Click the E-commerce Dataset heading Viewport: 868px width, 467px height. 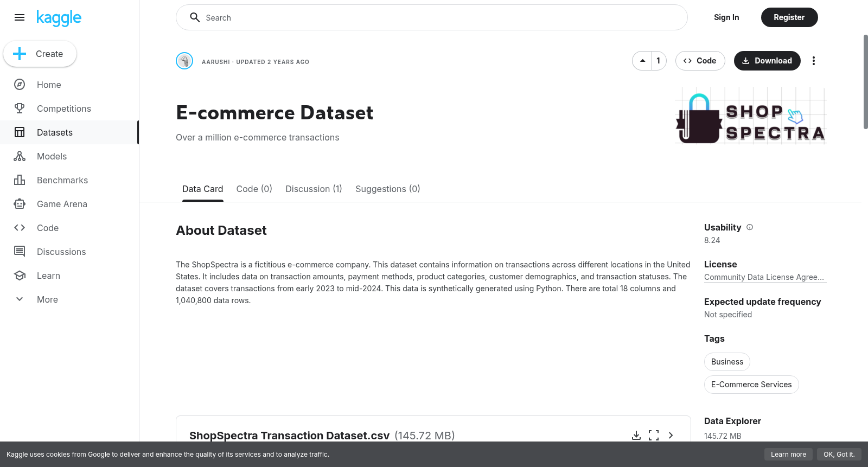(275, 113)
